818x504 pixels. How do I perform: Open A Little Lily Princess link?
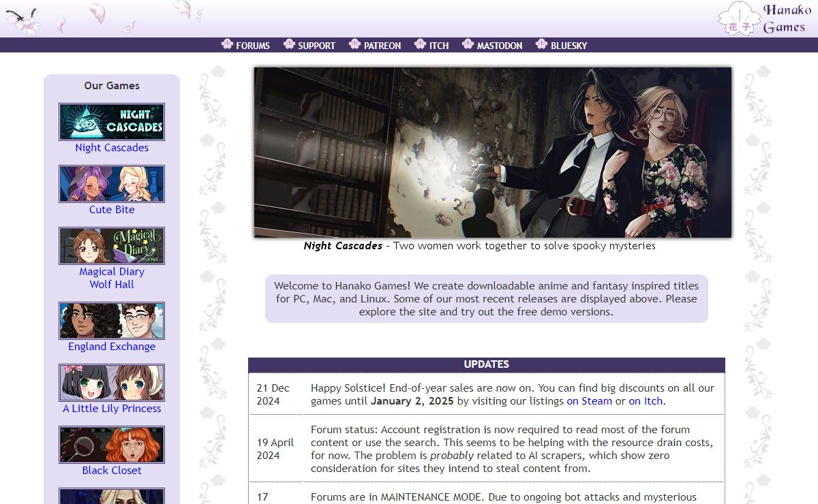click(112, 409)
